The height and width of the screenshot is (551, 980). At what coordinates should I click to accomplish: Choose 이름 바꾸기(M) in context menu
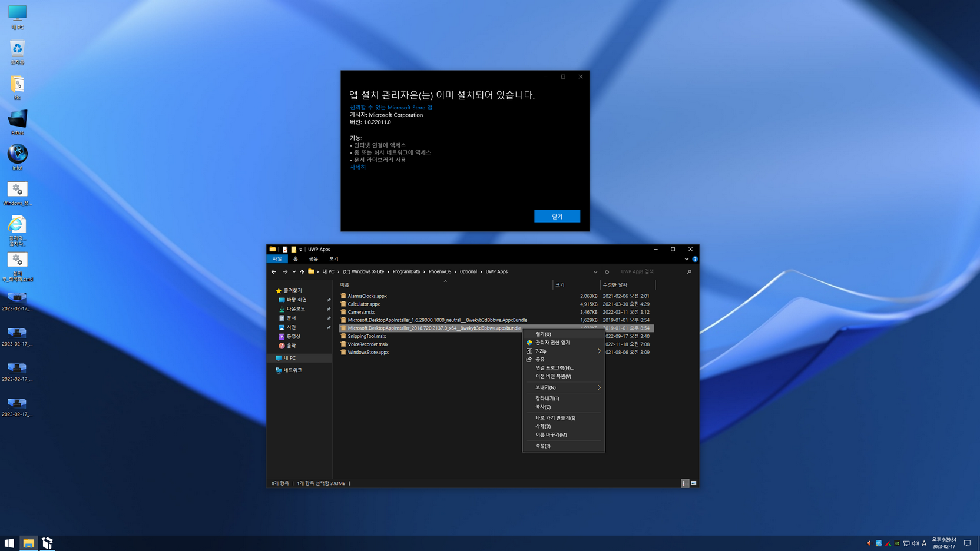click(563, 435)
